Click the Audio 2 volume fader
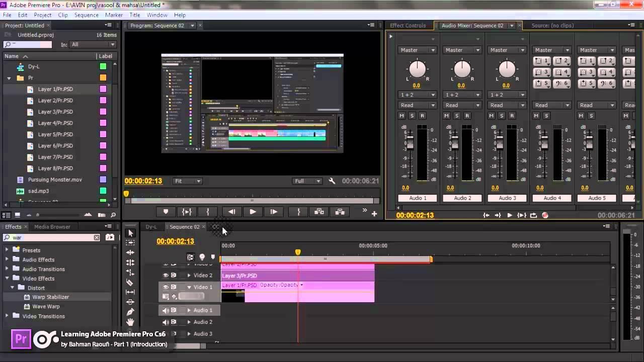The height and width of the screenshot is (362, 644). coord(454,143)
